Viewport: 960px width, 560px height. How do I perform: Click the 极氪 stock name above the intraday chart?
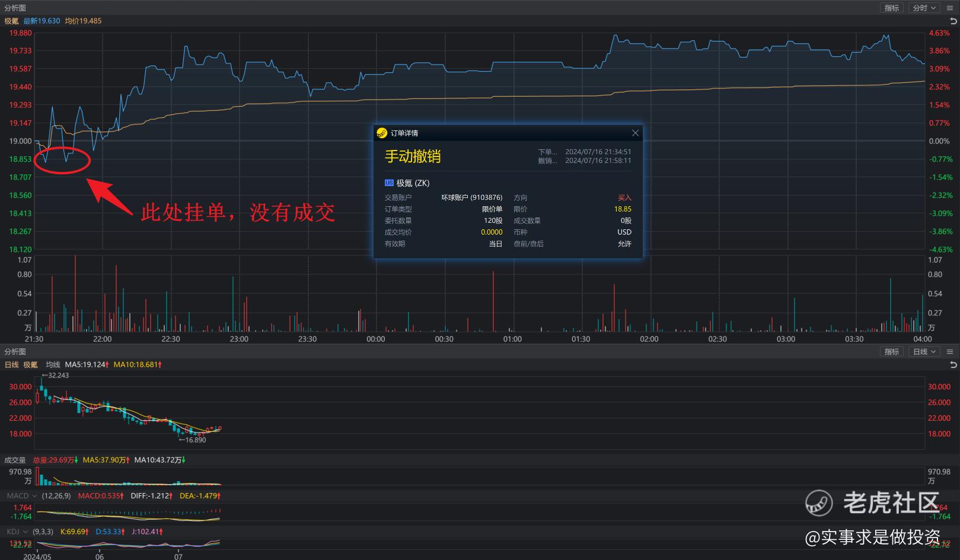12,21
